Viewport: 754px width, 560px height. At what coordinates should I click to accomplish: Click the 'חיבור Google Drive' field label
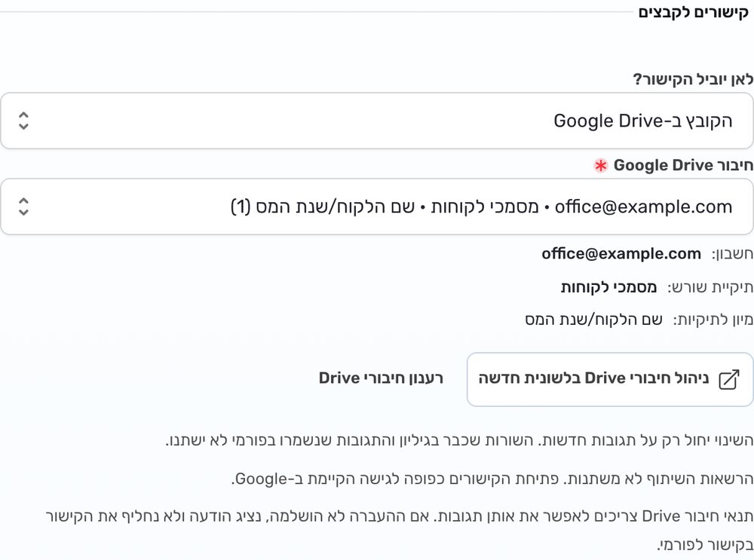683,165
